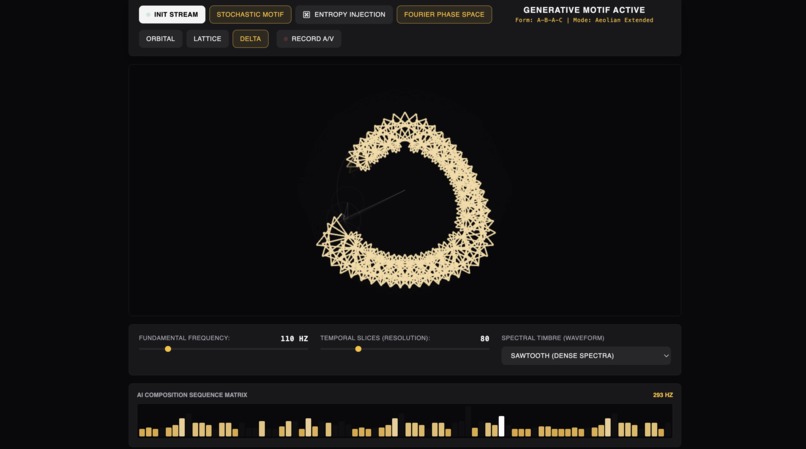Viewport: 806px width, 449px height.
Task: Click the 293 HZ readout
Action: (663, 395)
